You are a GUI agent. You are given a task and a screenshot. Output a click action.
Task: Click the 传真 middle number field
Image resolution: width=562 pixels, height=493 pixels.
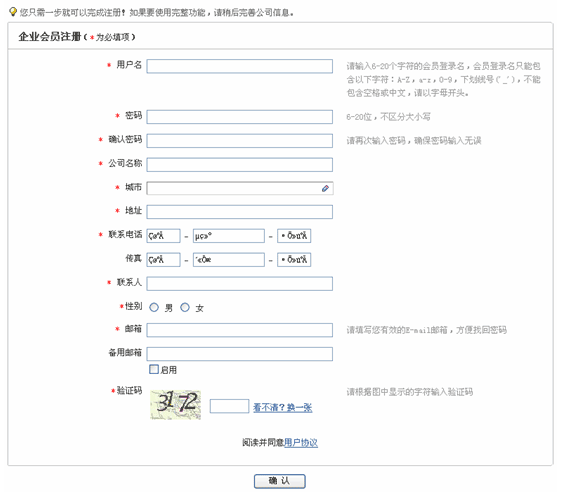tap(229, 260)
